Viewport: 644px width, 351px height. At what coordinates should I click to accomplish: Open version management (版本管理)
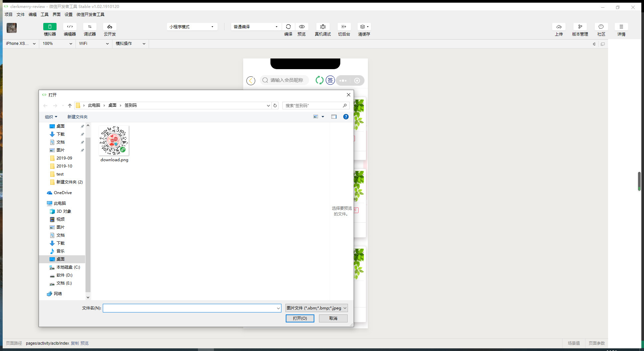[x=580, y=27]
